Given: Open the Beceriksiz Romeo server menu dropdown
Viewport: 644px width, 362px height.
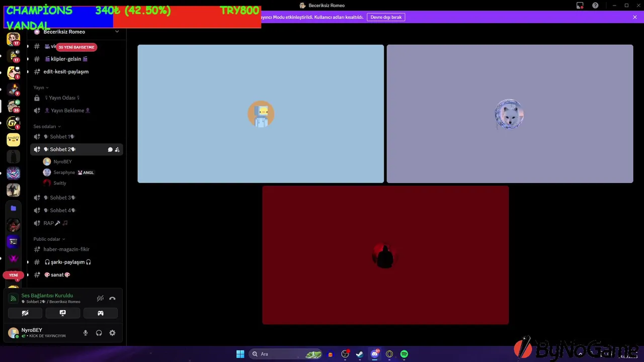Looking at the screenshot, I should pos(117,32).
